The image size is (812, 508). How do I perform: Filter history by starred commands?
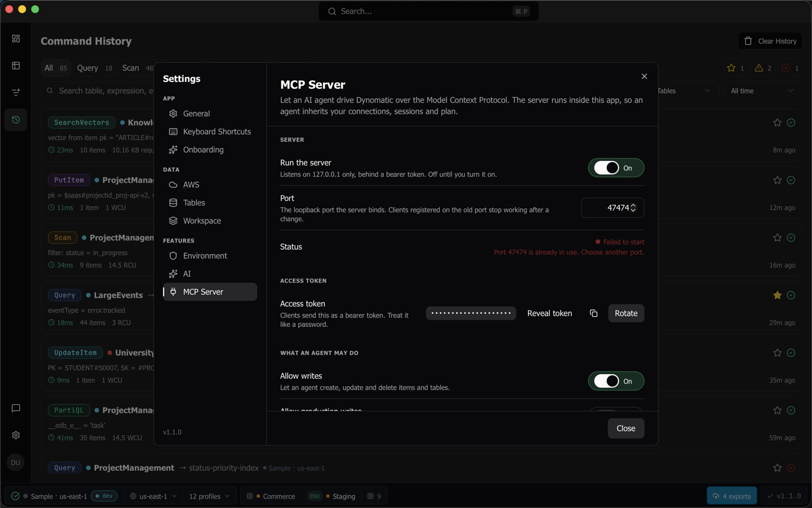(736, 68)
